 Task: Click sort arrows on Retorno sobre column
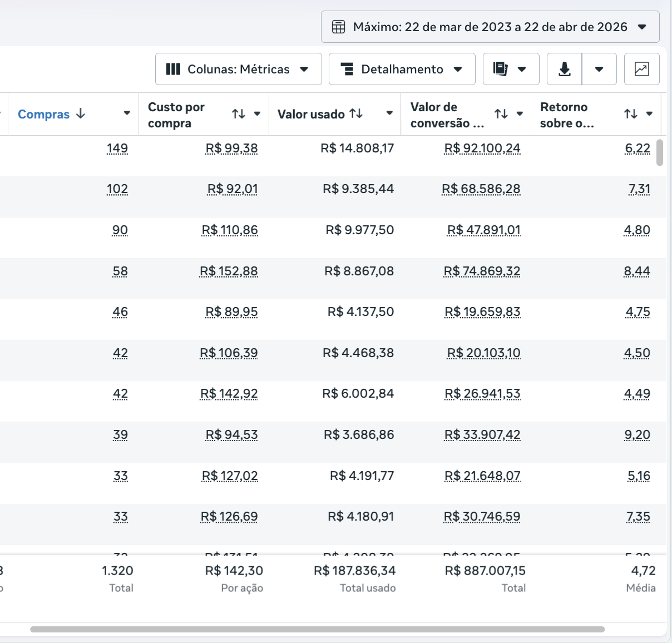pyautogui.click(x=630, y=114)
